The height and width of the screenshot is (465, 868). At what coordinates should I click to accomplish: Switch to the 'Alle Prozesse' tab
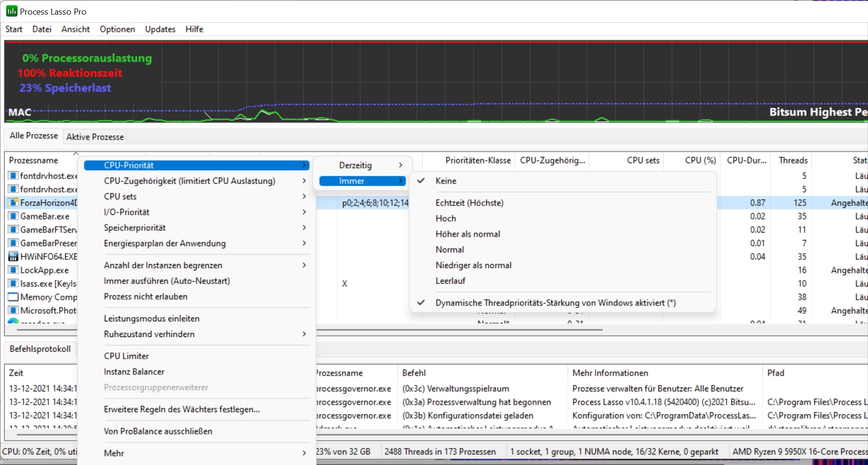(34, 136)
